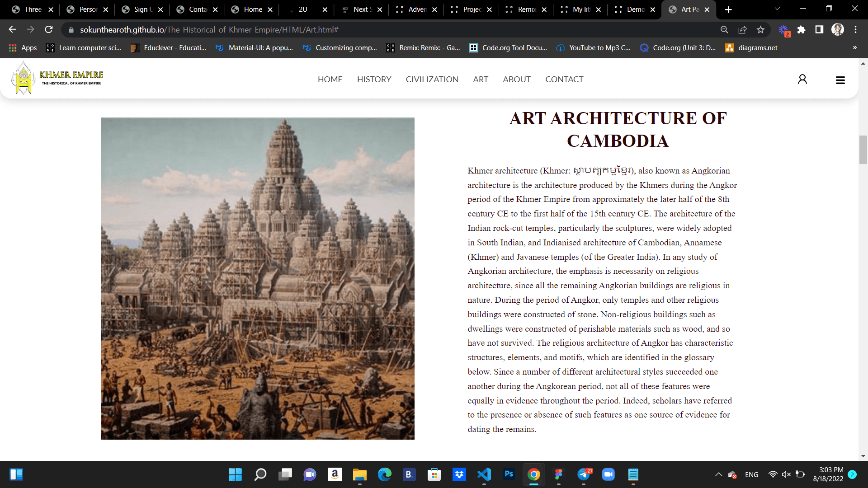868x488 pixels.
Task: Open the ENG language indicator
Action: pyautogui.click(x=752, y=474)
